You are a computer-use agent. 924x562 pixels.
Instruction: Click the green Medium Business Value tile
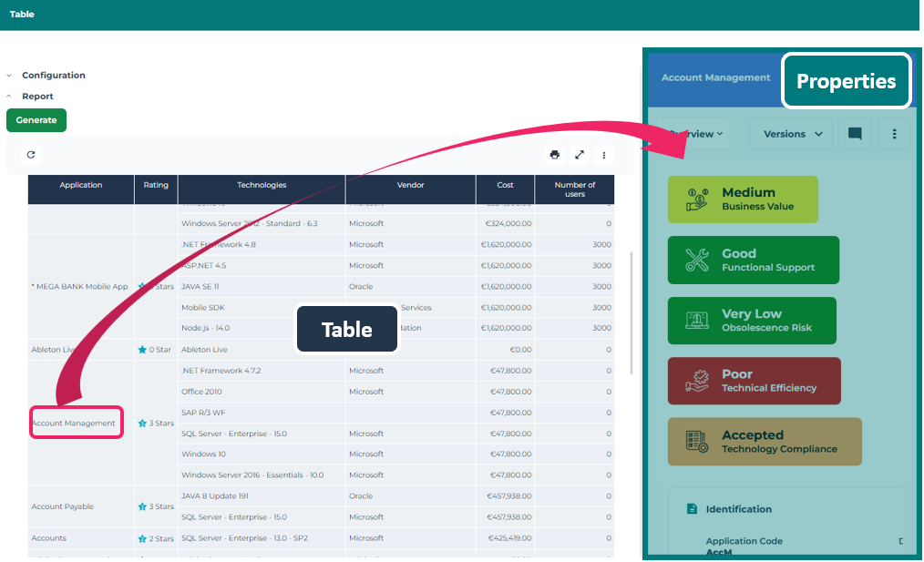click(x=743, y=199)
